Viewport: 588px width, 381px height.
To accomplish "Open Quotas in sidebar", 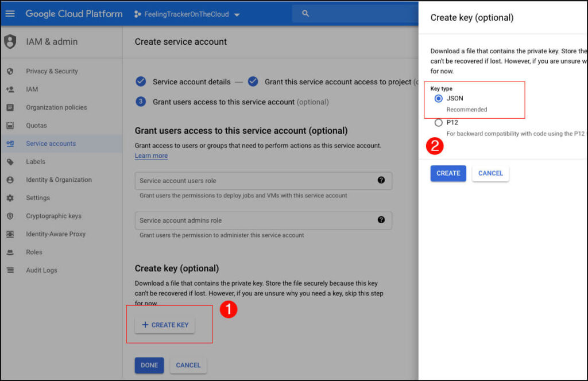I will pyautogui.click(x=36, y=126).
